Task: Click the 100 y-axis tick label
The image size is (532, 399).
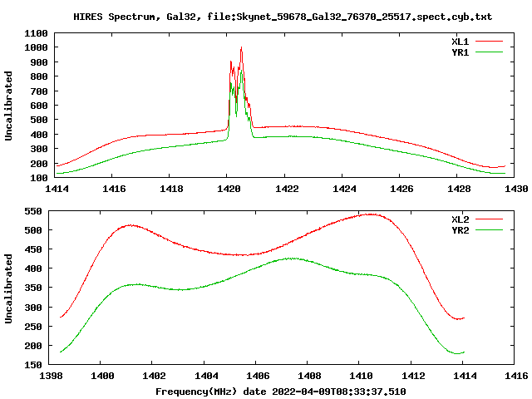Action: click(x=39, y=178)
